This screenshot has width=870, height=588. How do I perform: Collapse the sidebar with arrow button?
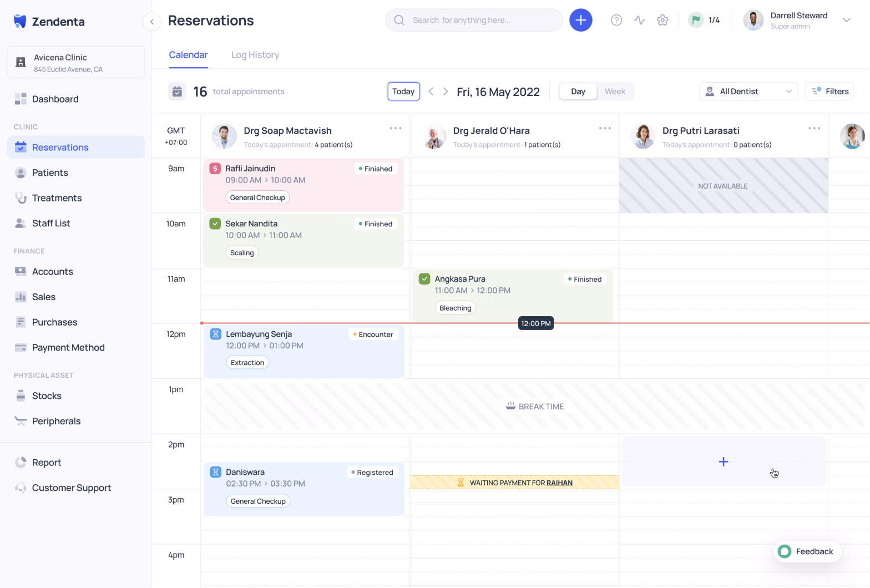pos(151,22)
